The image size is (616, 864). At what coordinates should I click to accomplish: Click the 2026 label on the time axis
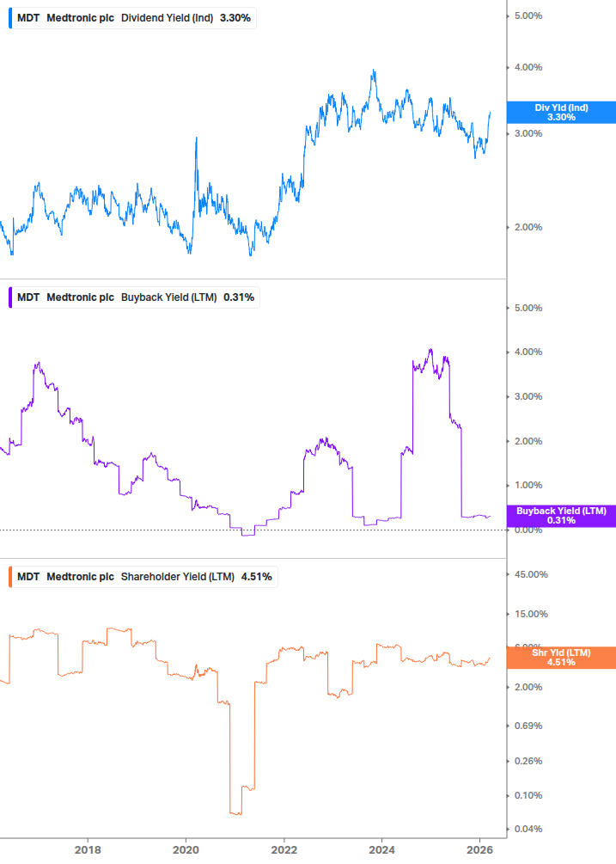[x=479, y=849]
